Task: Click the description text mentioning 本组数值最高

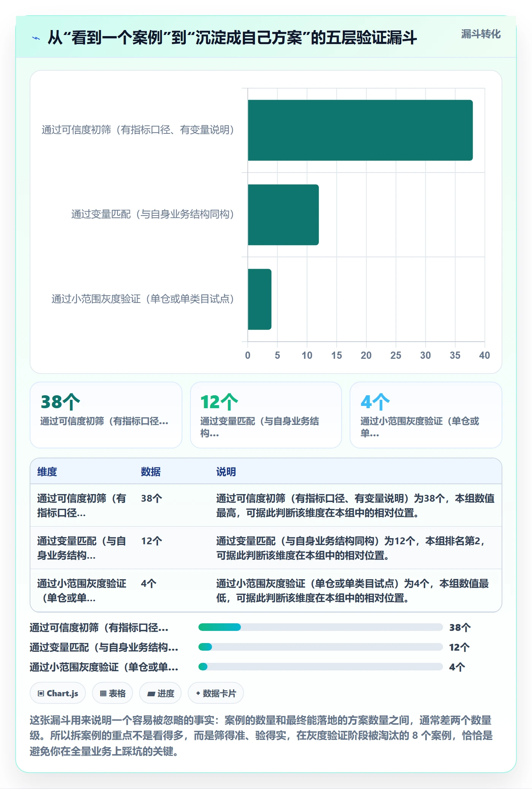Action: (355, 505)
